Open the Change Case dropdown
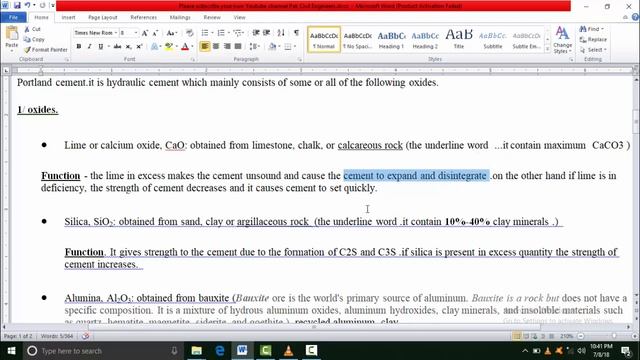The image size is (640, 360). pyautogui.click(x=172, y=33)
